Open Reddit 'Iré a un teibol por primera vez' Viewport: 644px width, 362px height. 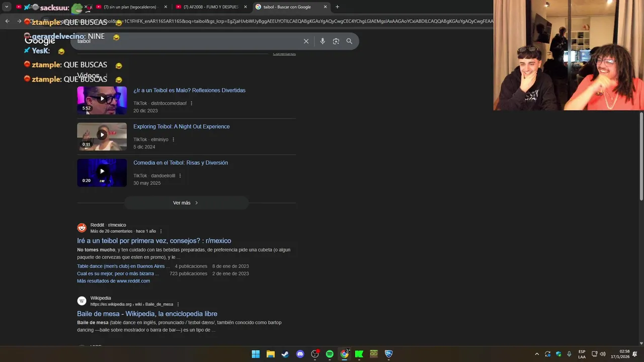tap(154, 241)
